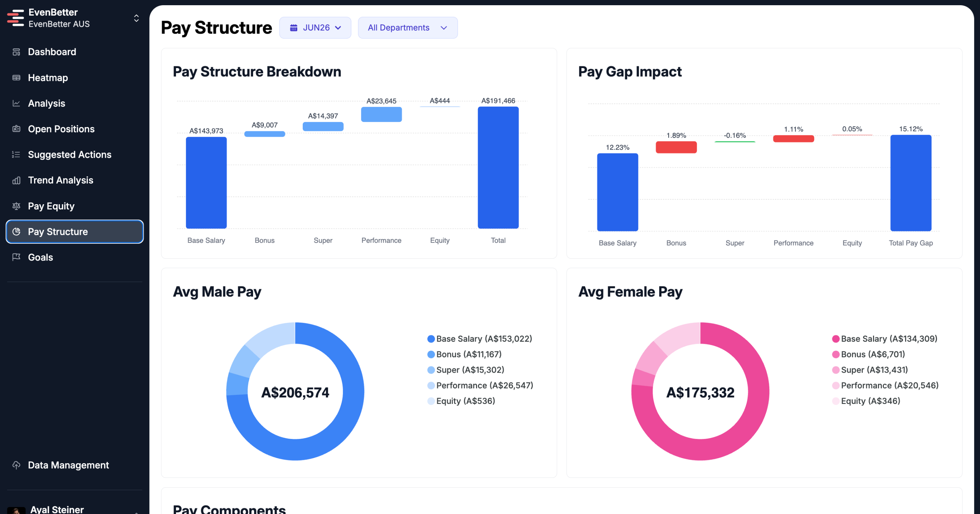Viewport: 980px width, 514px height.
Task: Click the Super (A$13,431) legend dot
Action: point(836,370)
